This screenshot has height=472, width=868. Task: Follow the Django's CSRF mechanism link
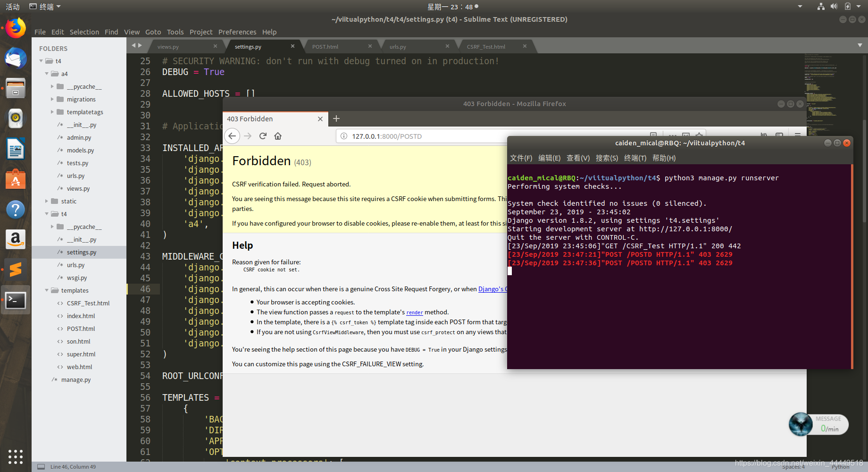click(x=492, y=289)
